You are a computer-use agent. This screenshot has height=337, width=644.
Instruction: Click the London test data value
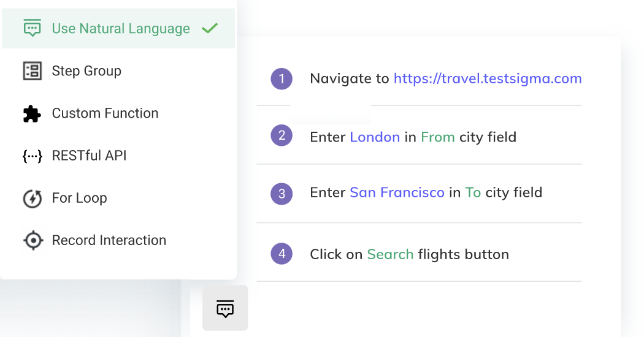[x=375, y=137]
